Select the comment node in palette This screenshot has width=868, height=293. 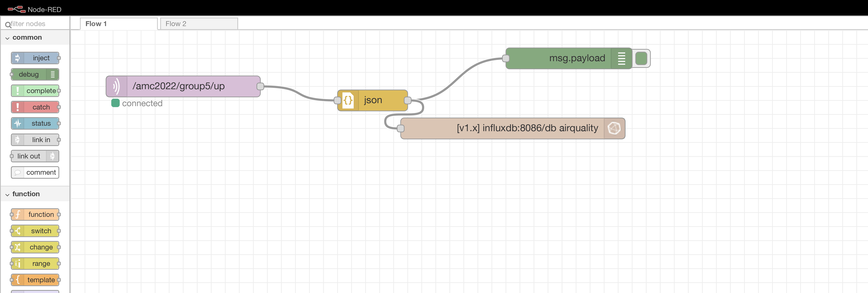pos(35,173)
